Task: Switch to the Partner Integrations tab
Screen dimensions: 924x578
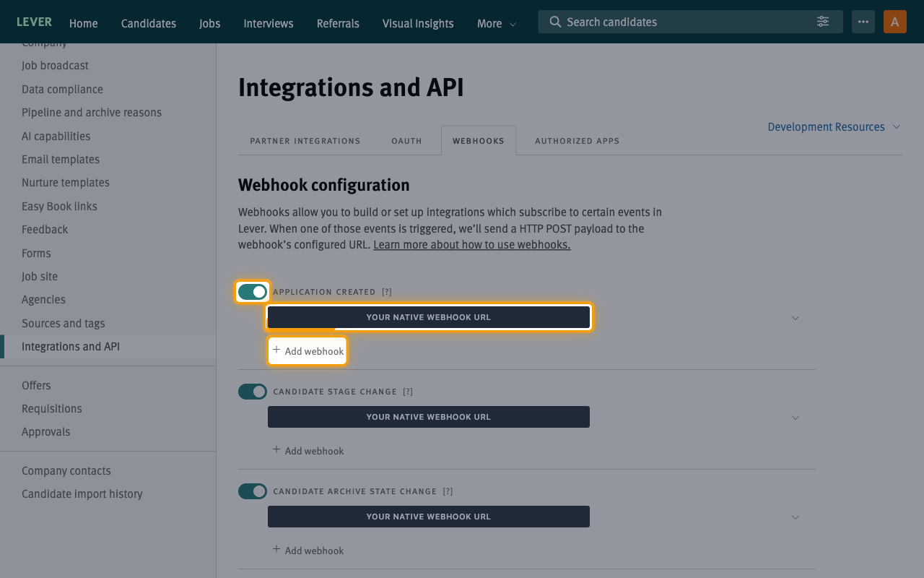Action: tap(305, 141)
